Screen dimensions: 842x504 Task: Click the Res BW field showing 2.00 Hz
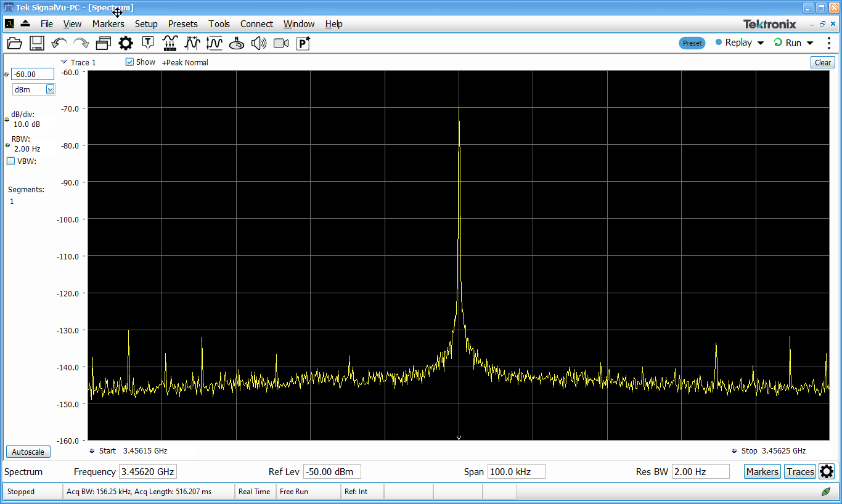point(701,472)
